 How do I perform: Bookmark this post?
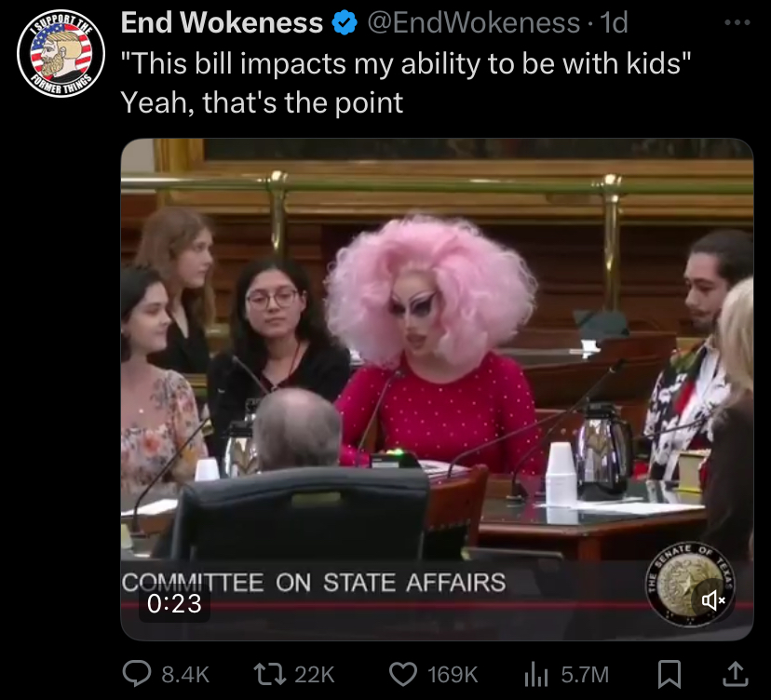click(670, 674)
